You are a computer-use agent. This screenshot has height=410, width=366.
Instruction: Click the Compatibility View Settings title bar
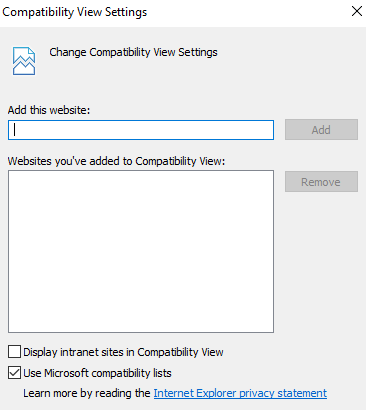[173, 12]
